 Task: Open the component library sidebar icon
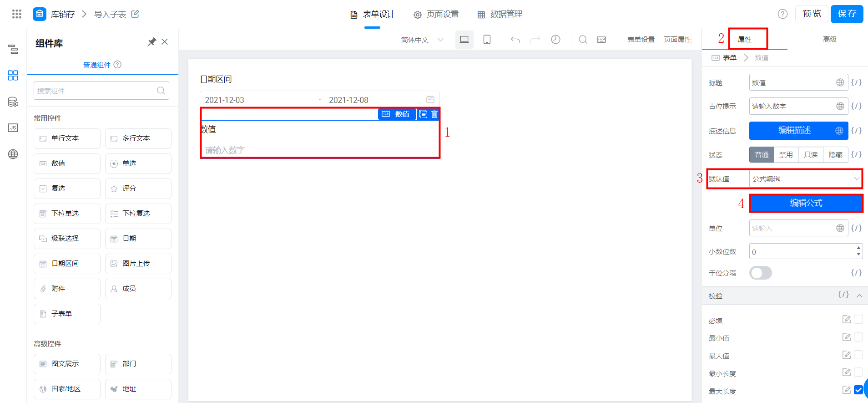13,75
